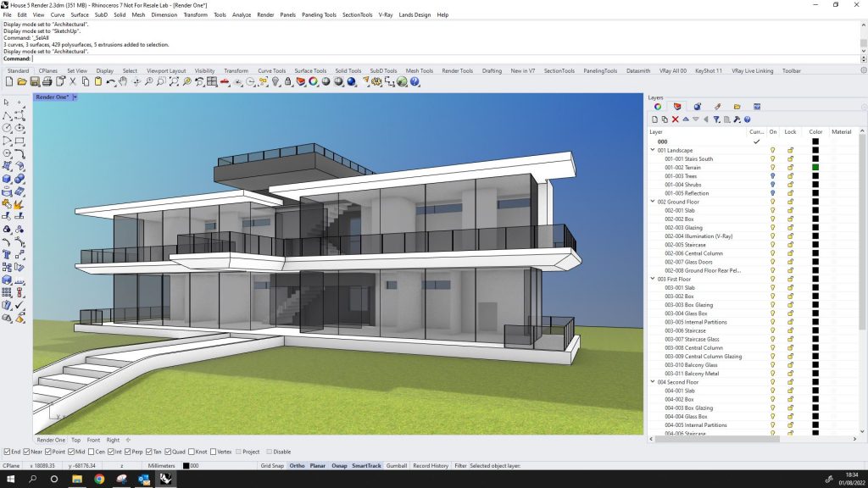This screenshot has width=868, height=488.
Task: Click the green color swatch of Terrain layer
Action: (x=815, y=168)
